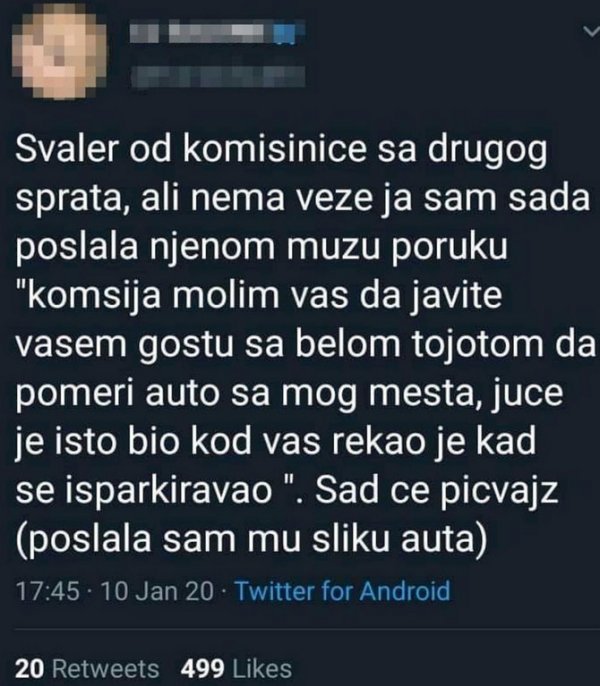The height and width of the screenshot is (686, 600).
Task: Click the 10 Jan 20 date
Action: 158,591
